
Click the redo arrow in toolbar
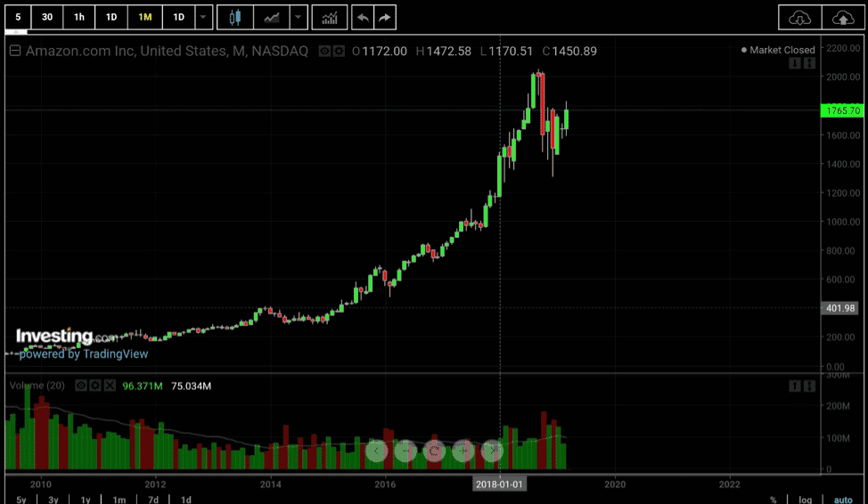[384, 17]
